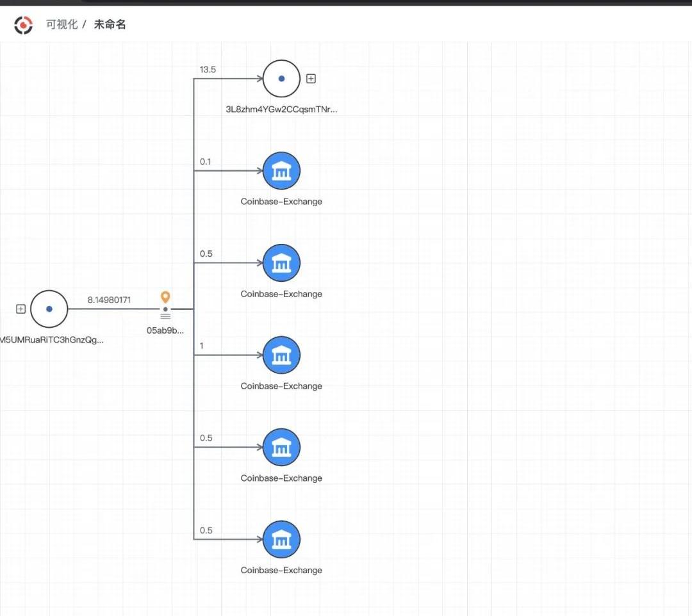Select the Coinbase-Exchange node receiving 1
The width and height of the screenshot is (692, 616).
point(281,355)
